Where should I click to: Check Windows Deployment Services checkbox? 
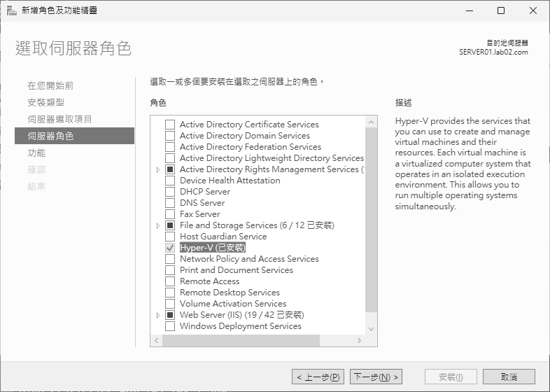(x=170, y=326)
